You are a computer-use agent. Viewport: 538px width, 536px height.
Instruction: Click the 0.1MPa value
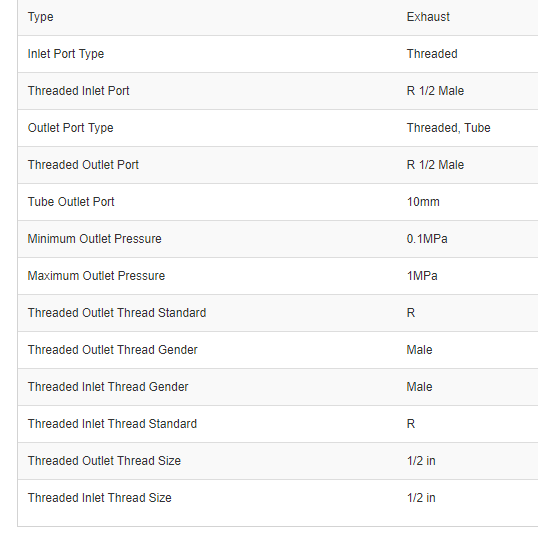point(427,239)
